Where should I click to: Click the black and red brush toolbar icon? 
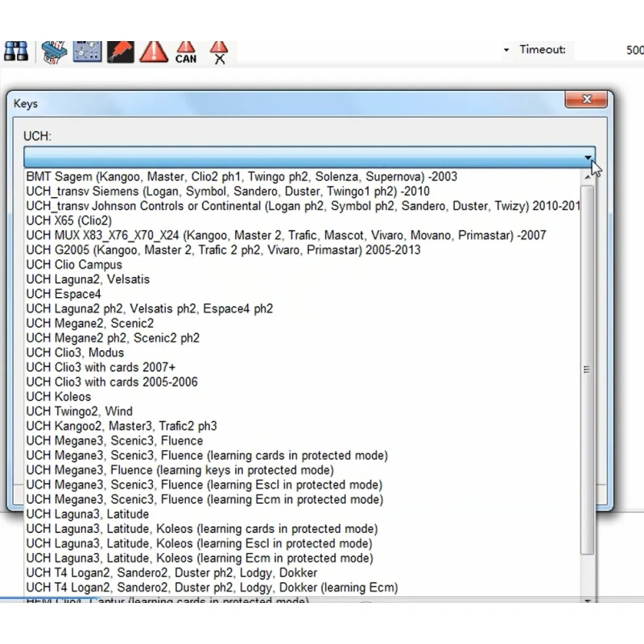[x=120, y=52]
